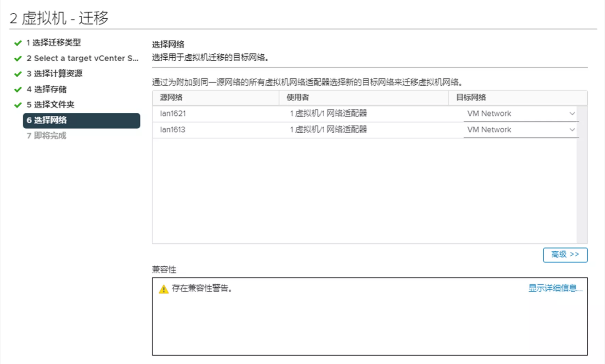Sort by 使用者 column header
605x364 pixels.
(x=298, y=98)
